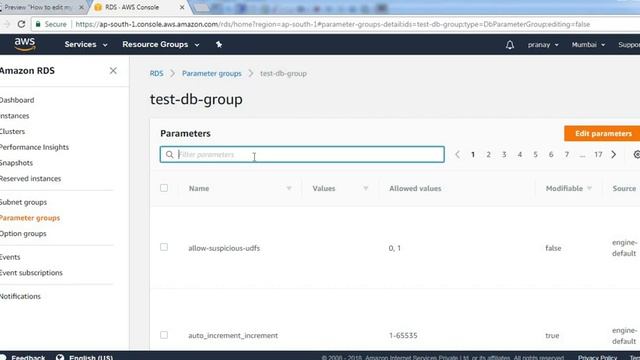Image resolution: width=640 pixels, height=360 pixels.
Task: Click the RDS breadcrumb link
Action: pyautogui.click(x=156, y=73)
